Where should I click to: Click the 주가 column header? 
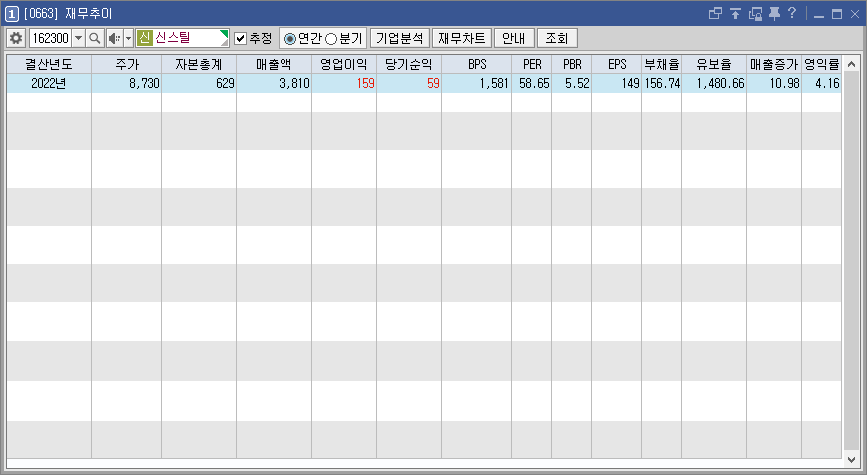tap(127, 64)
